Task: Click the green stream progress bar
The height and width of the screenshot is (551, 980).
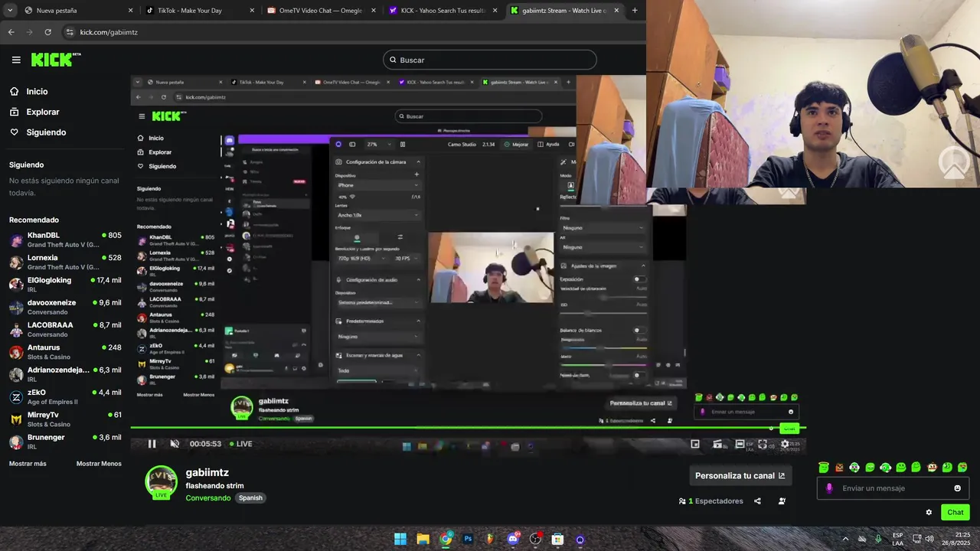Action: 468,428
